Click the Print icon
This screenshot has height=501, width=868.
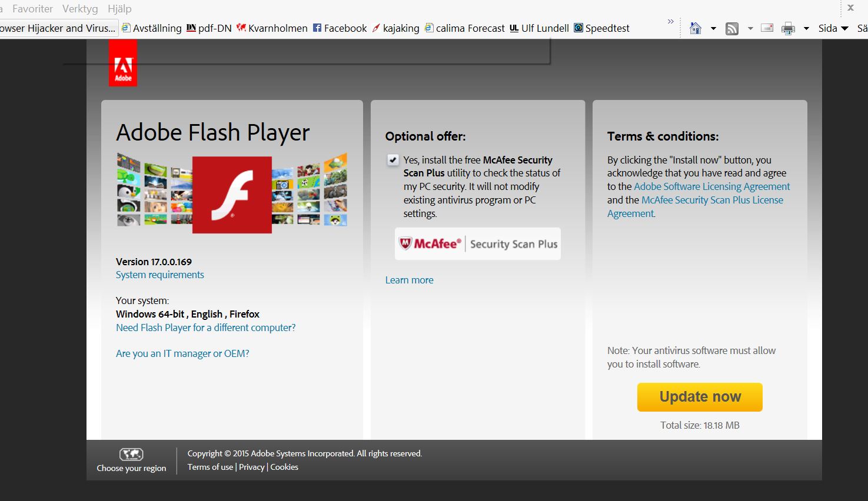tap(787, 28)
